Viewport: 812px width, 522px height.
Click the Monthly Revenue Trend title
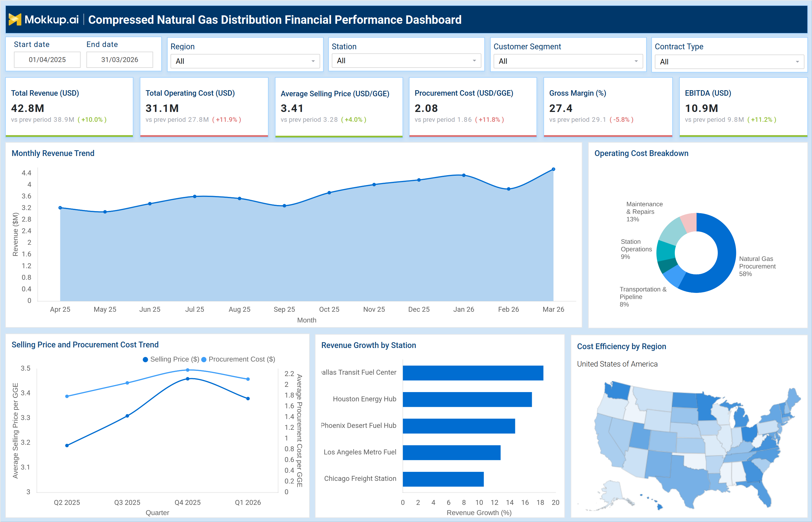[x=53, y=153]
